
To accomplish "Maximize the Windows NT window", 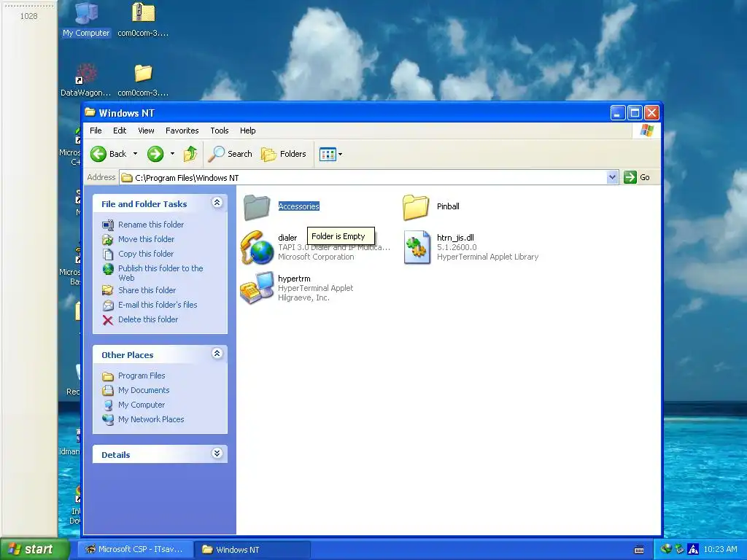I will pos(635,113).
